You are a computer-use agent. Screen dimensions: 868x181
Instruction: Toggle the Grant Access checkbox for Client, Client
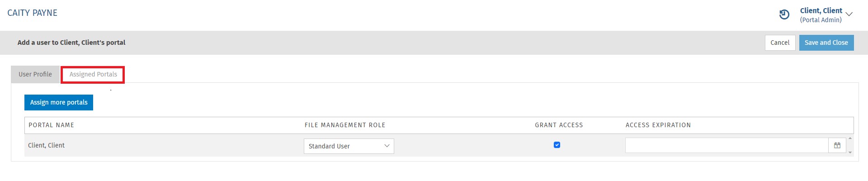click(x=557, y=145)
